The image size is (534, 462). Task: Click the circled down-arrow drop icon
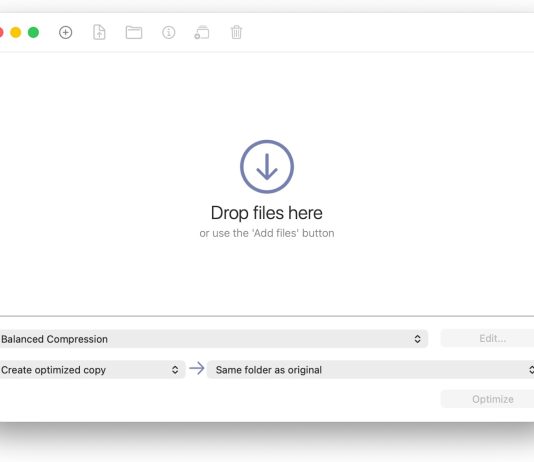tap(267, 166)
